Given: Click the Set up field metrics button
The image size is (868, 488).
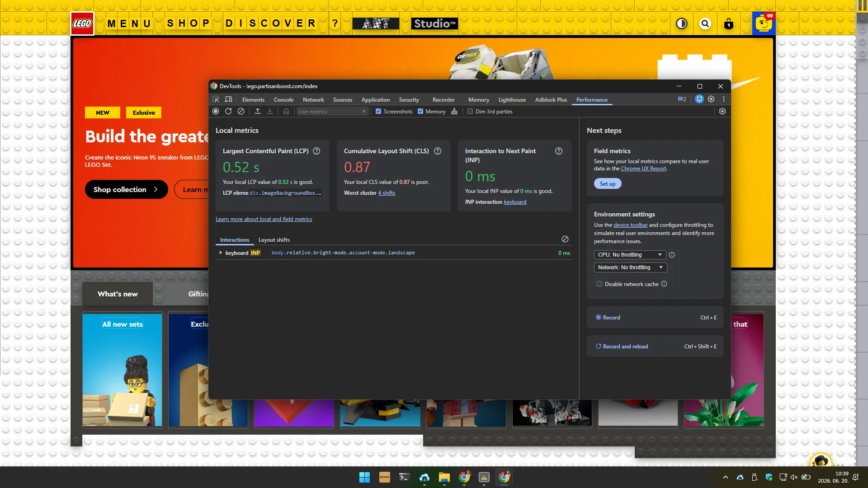Looking at the screenshot, I should (608, 183).
